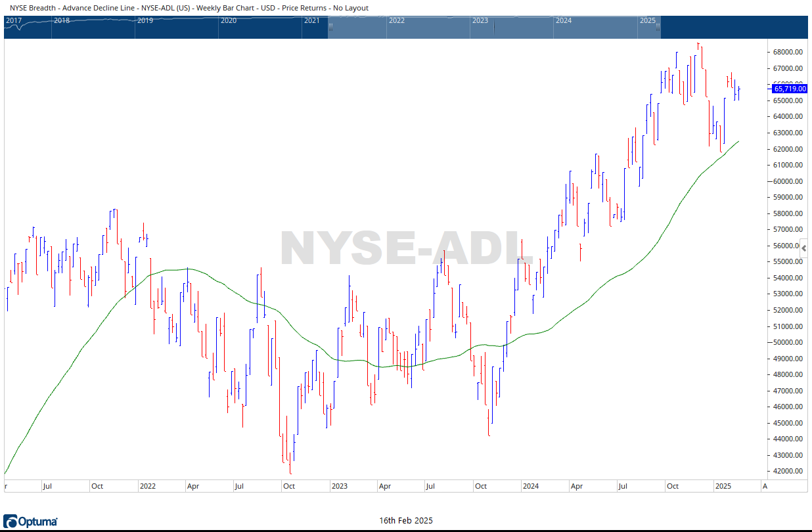Click 2017 in the overview timeline
Image resolution: width=812 pixels, height=532 pixels.
coord(13,20)
